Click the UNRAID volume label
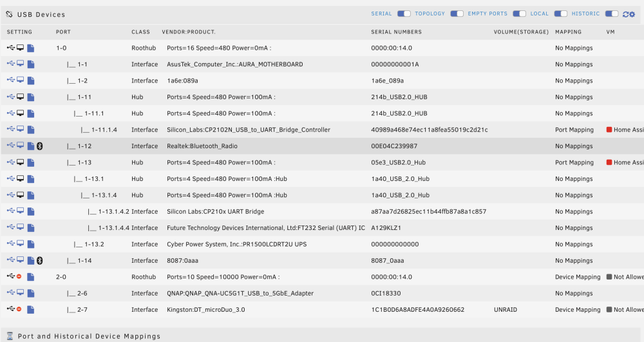Viewport: 644px width, 342px height. click(x=505, y=310)
